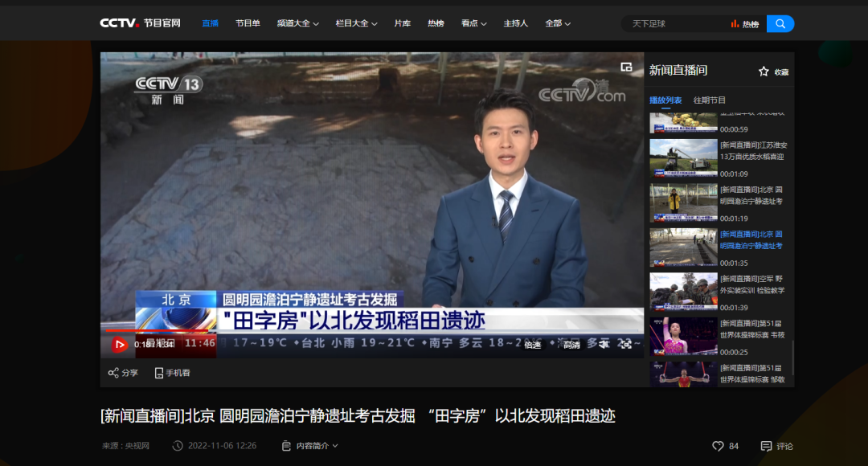This screenshot has width=868, height=466.
Task: Open the 节目单 menu item
Action: tap(248, 23)
